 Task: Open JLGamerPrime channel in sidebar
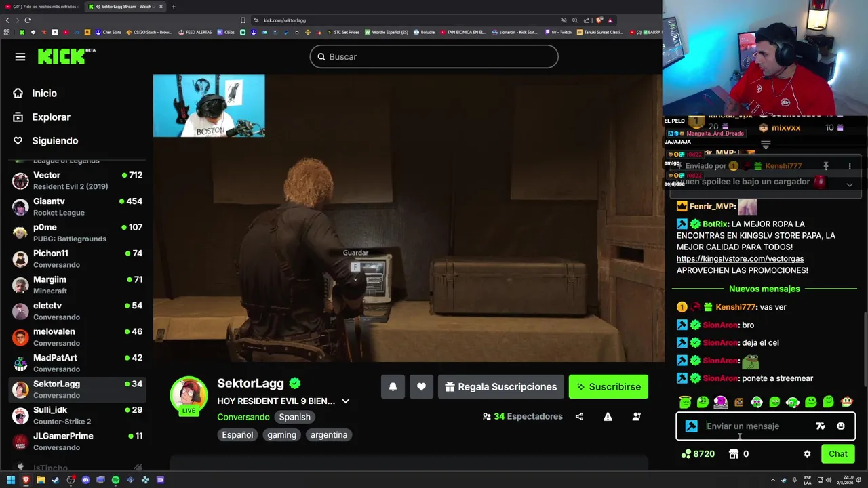(77, 441)
